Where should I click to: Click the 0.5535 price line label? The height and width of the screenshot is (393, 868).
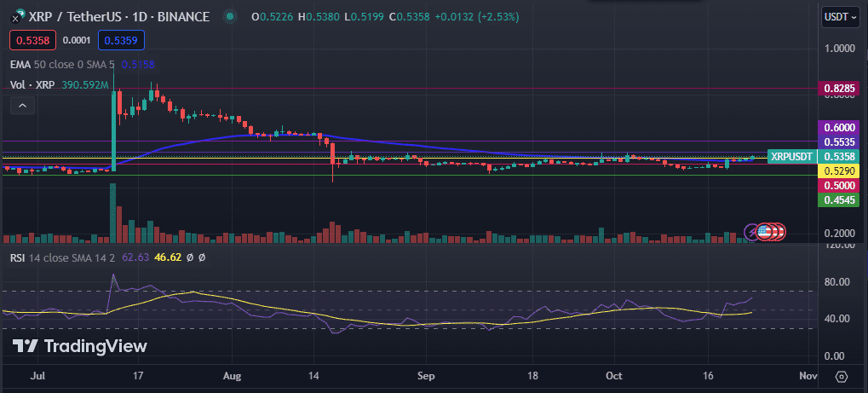click(840, 141)
